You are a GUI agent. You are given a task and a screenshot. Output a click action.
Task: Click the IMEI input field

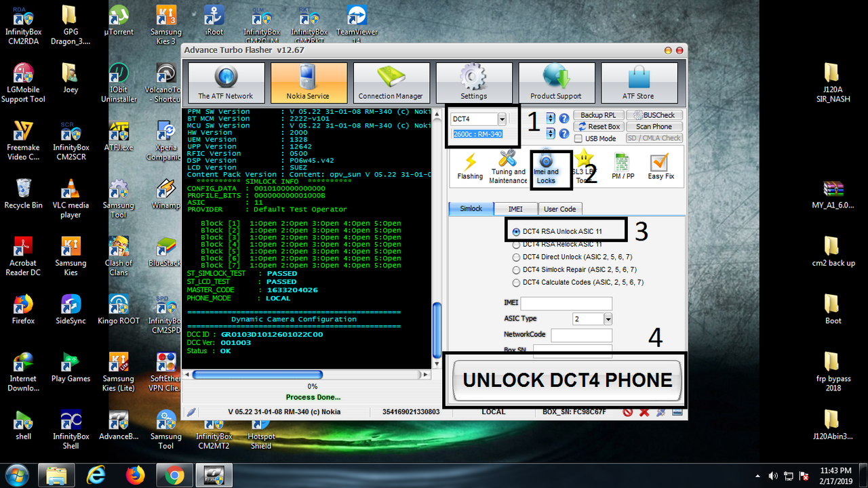[566, 304]
